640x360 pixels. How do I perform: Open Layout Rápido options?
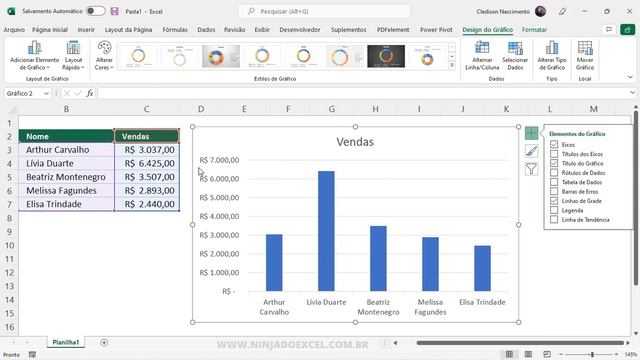click(73, 56)
